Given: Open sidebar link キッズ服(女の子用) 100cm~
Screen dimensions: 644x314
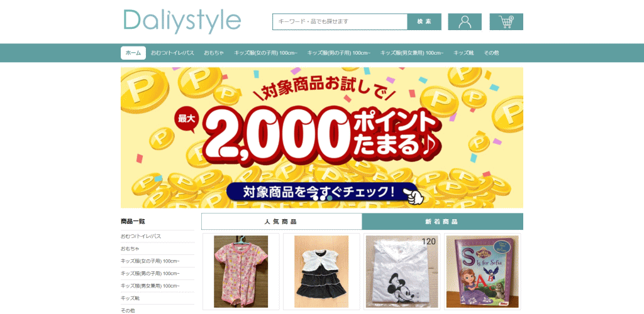Looking at the screenshot, I should 150,261.
